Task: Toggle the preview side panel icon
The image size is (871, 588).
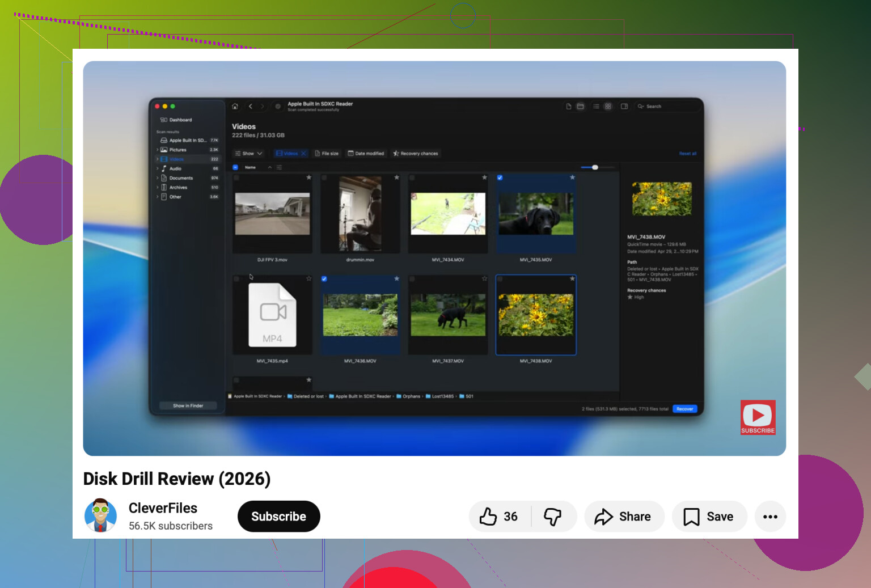Action: [x=624, y=107]
